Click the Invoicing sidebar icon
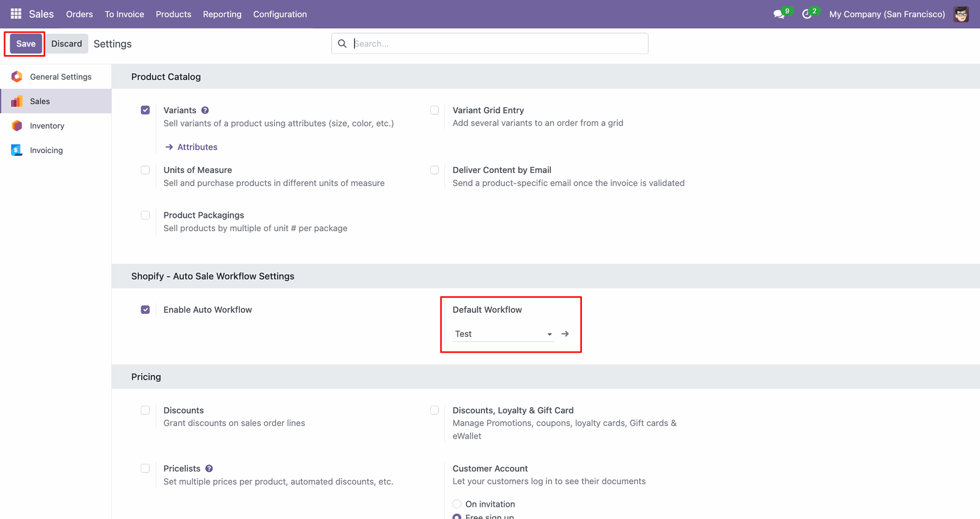 point(17,150)
